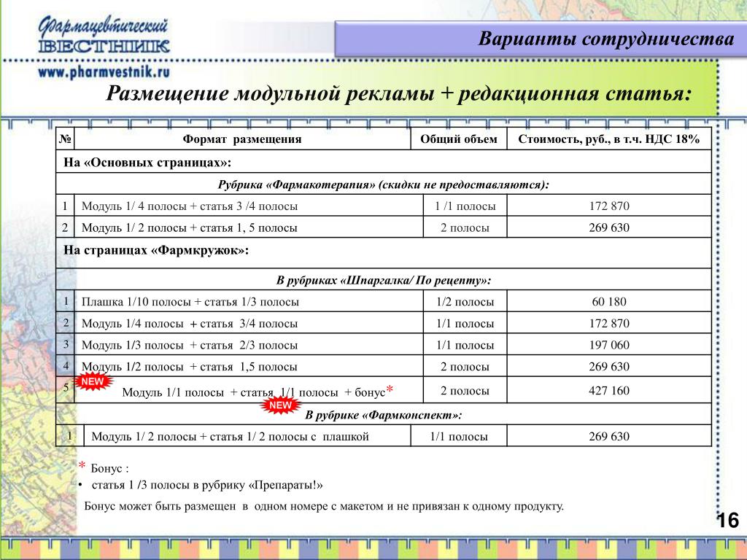Click the 1/2 полосы volume cell
The image size is (747, 560).
[465, 302]
